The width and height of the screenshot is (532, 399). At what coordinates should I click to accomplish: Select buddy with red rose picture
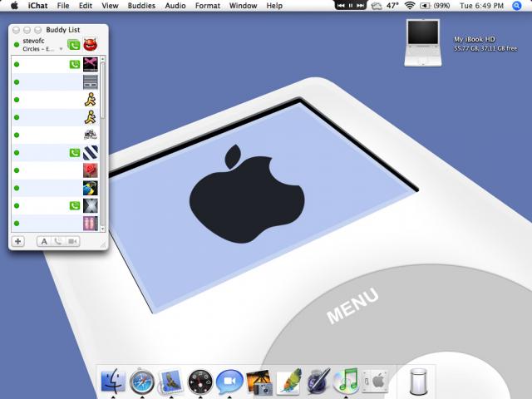[x=56, y=170]
